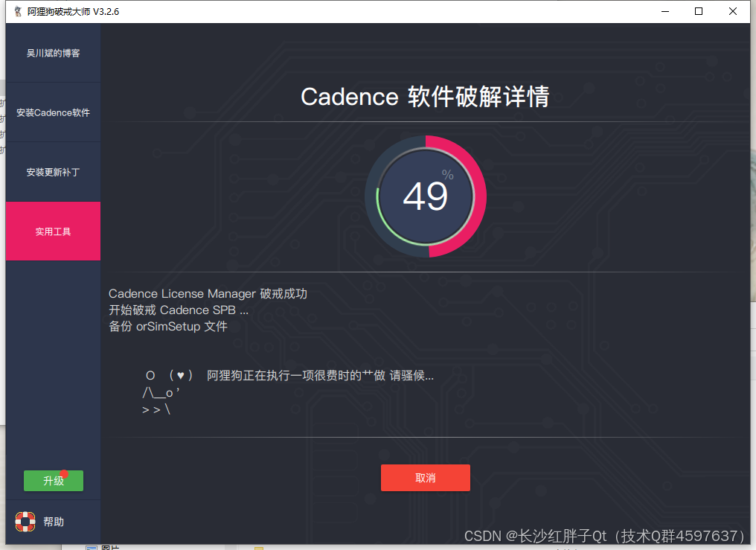
Task: Close the 阿狸狗破戒大师 window
Action: point(732,11)
